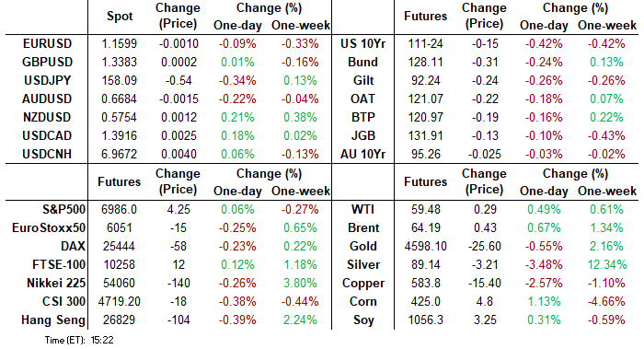Click the EURUSD row label
644x349 pixels.
(47, 43)
